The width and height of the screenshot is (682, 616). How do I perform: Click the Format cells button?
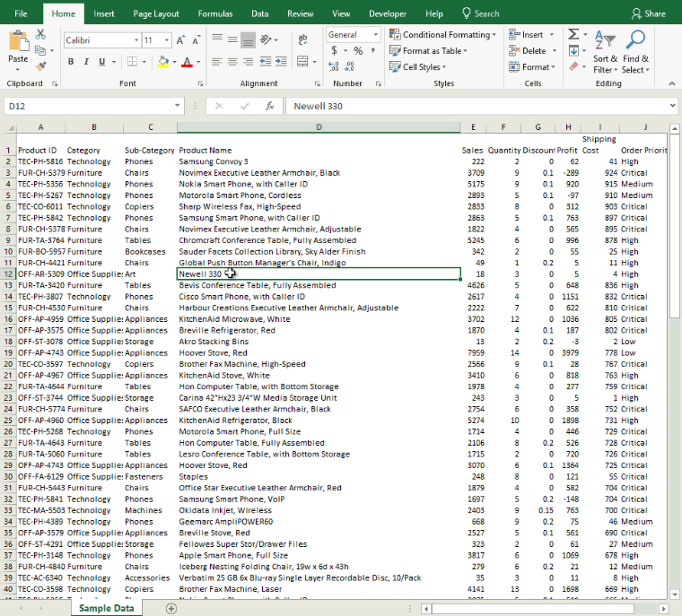click(532, 66)
